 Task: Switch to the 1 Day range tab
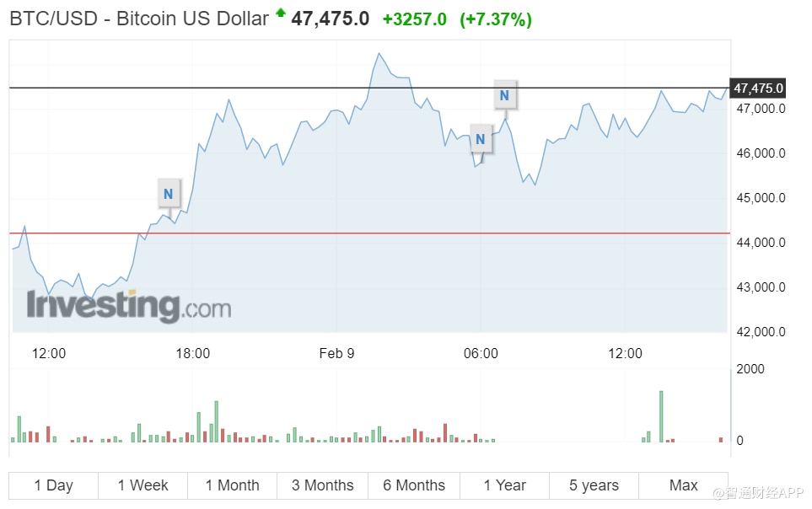click(53, 485)
